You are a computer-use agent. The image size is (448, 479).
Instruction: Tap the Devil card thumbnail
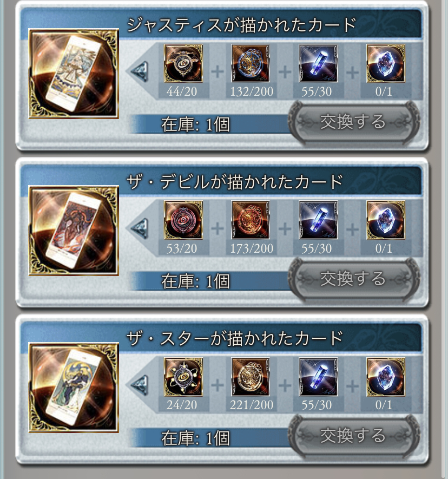pos(74,231)
